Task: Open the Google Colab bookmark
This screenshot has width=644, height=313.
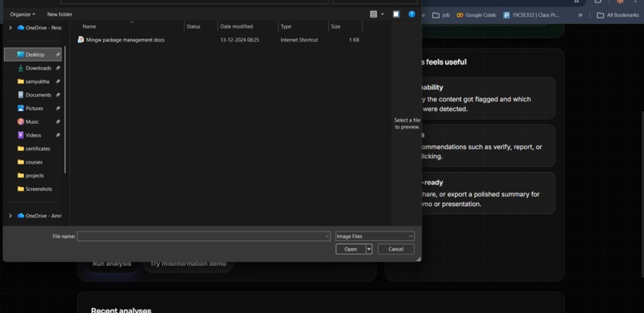Action: pos(476,15)
